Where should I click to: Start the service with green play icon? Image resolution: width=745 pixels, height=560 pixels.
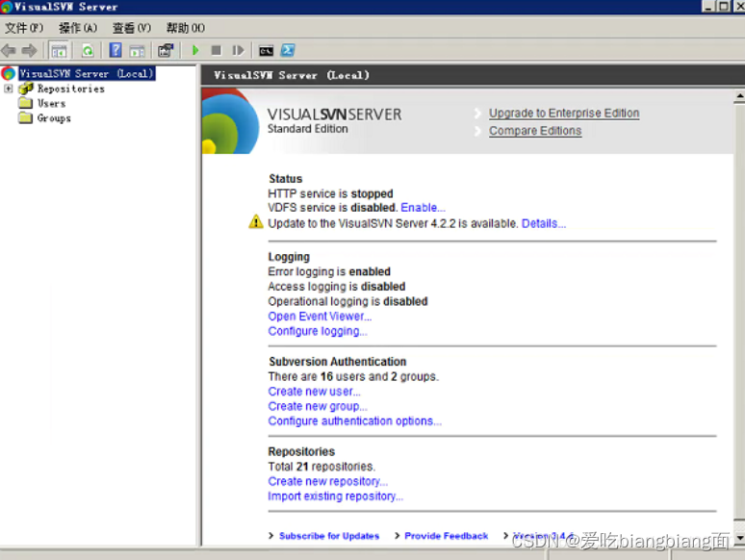point(195,50)
